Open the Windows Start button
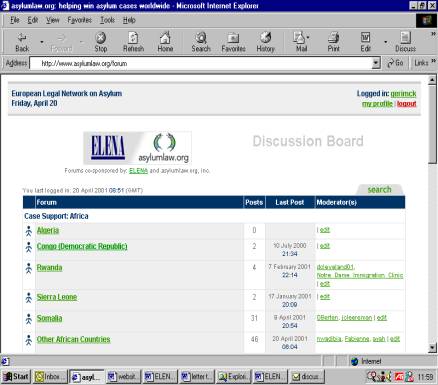The height and width of the screenshot is (385, 438). [x=16, y=377]
